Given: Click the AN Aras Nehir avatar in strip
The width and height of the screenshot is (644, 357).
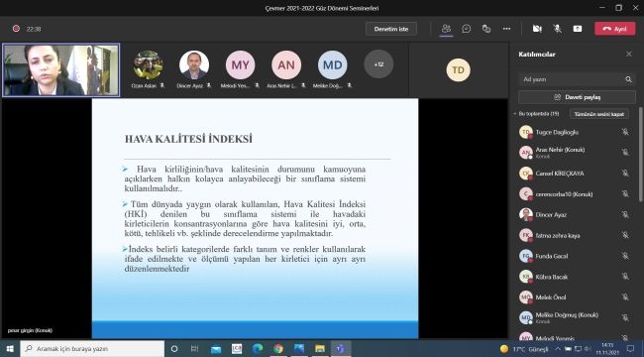Looking at the screenshot, I should coord(286,65).
